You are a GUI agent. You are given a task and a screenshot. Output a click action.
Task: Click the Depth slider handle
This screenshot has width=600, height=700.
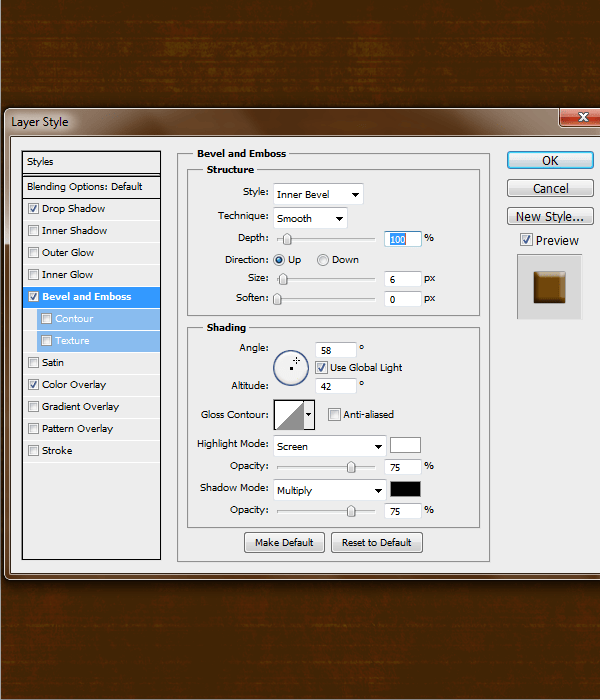tap(287, 239)
